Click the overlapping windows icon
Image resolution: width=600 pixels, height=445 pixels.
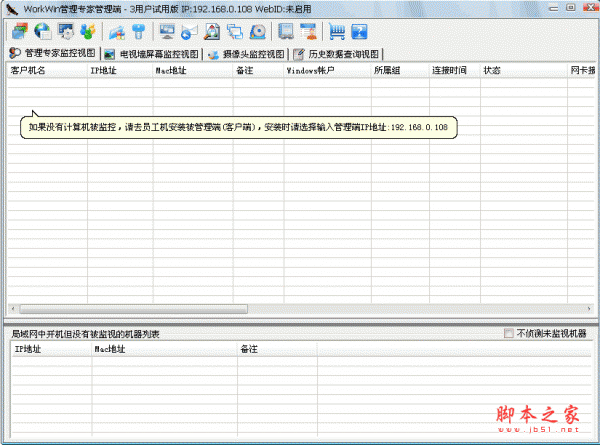point(235,31)
